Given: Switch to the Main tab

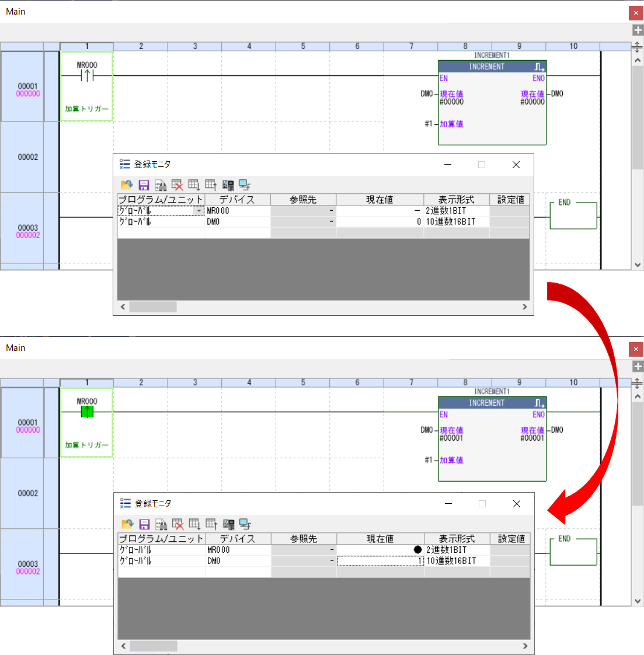Looking at the screenshot, I should (x=15, y=11).
